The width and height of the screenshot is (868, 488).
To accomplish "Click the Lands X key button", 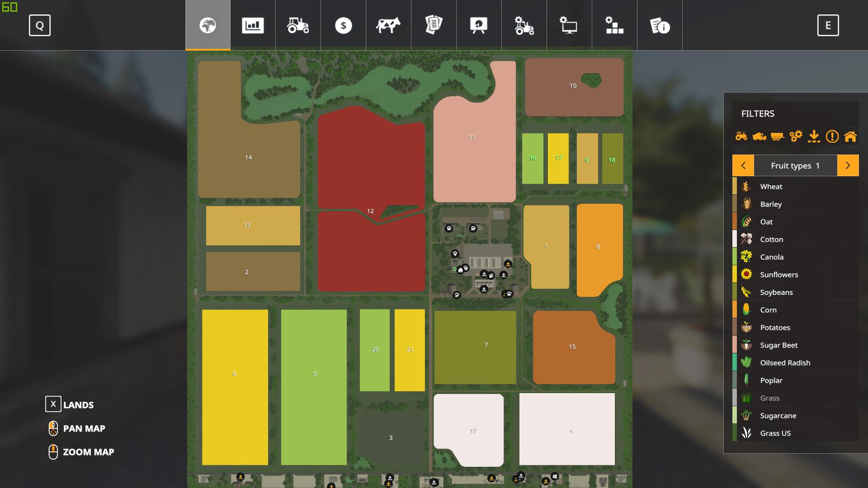I will click(x=53, y=404).
